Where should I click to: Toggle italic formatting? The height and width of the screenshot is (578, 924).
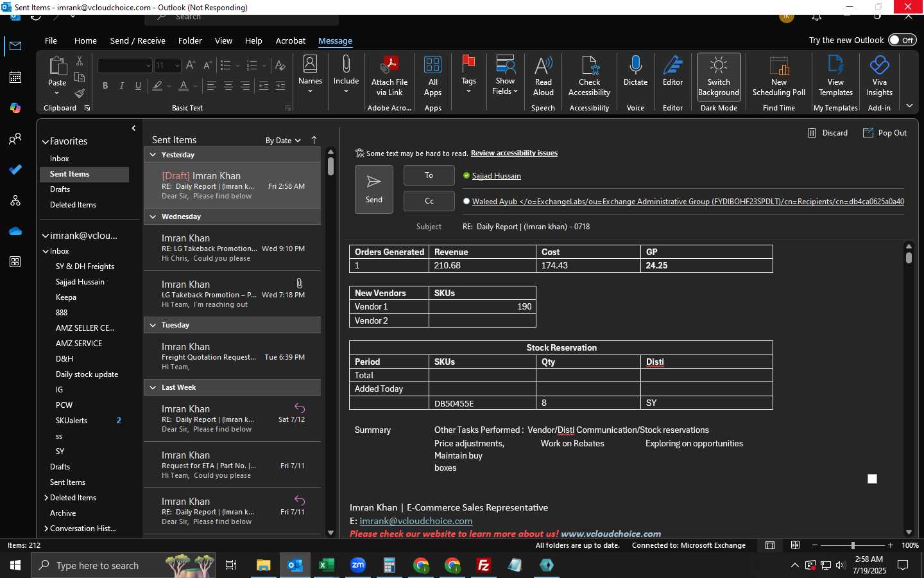point(122,86)
